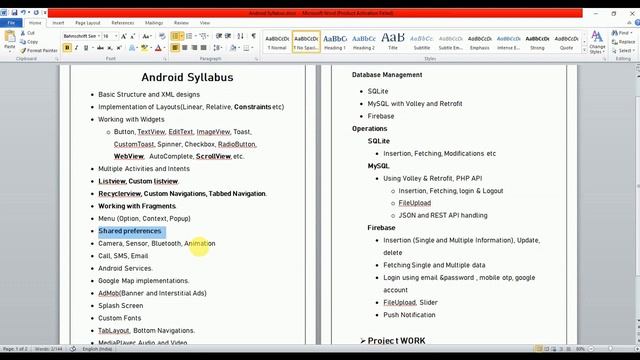The height and width of the screenshot is (360, 640).
Task: Click the Clear Formatting icon
Action: [162, 36]
